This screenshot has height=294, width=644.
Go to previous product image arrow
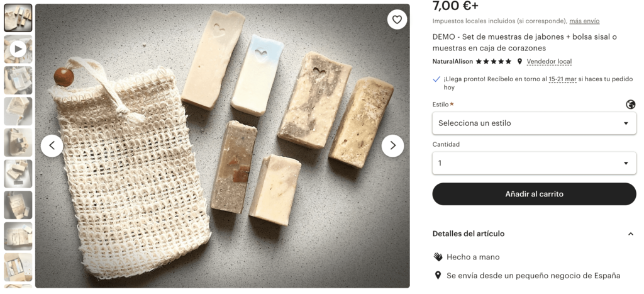coord(52,145)
